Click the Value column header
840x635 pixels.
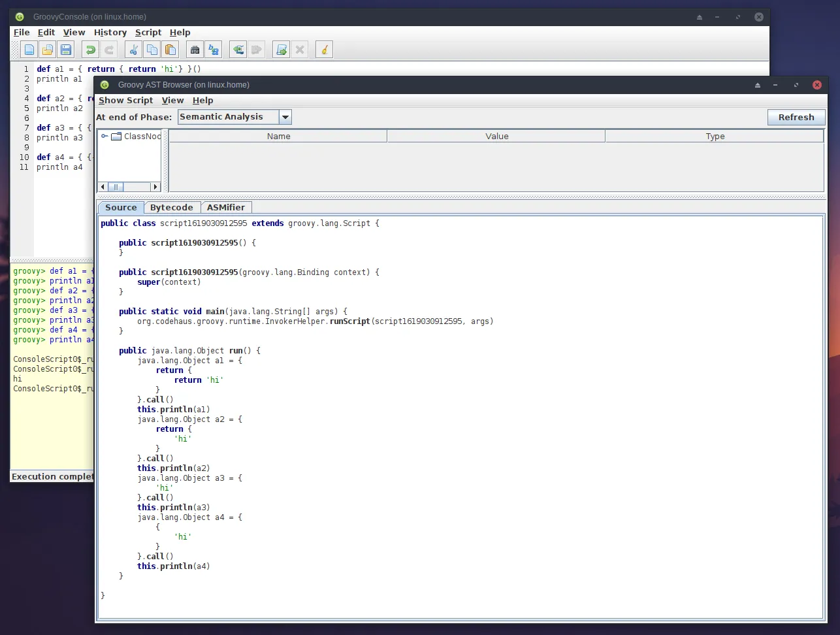496,137
